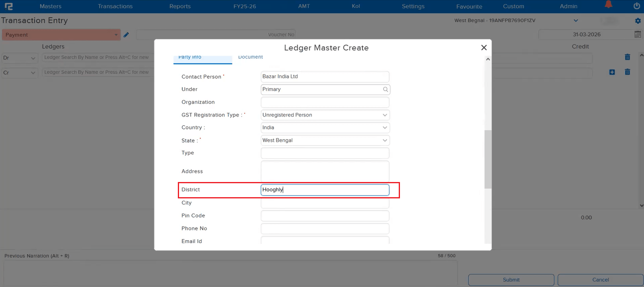Click the narration text area
The width and height of the screenshot is (644, 287).
(x=230, y=273)
